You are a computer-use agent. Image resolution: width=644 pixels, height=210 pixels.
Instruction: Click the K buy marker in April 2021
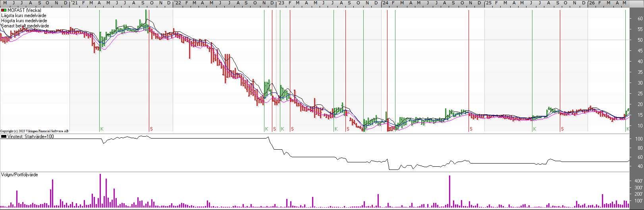pos(102,129)
